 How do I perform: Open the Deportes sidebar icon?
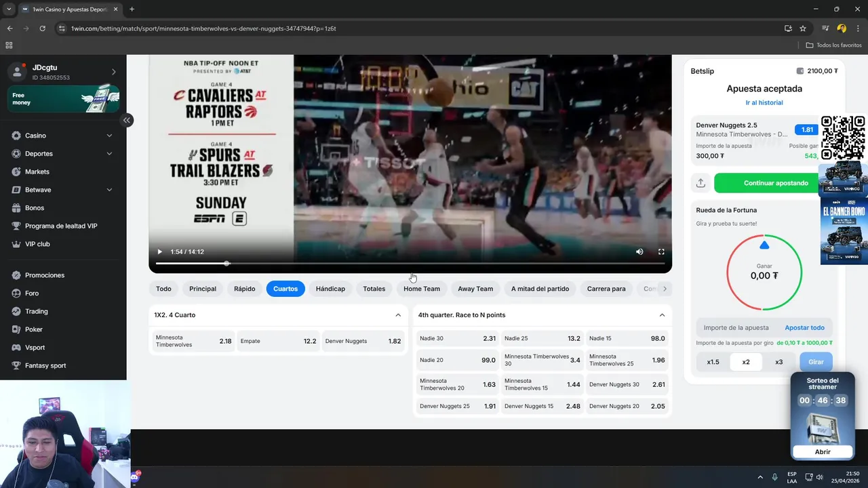click(16, 154)
